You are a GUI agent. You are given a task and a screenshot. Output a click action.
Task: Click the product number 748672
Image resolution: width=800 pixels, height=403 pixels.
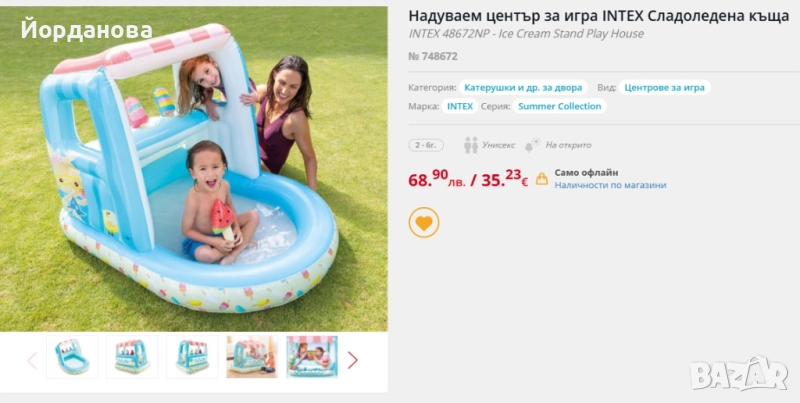point(433,56)
